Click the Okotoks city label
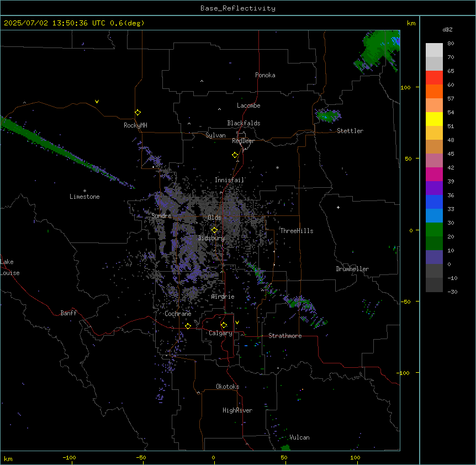476x465 pixels. point(228,387)
